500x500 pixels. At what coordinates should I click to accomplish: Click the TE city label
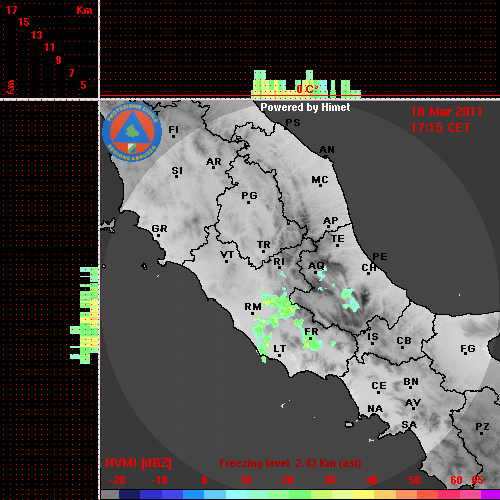click(x=338, y=238)
